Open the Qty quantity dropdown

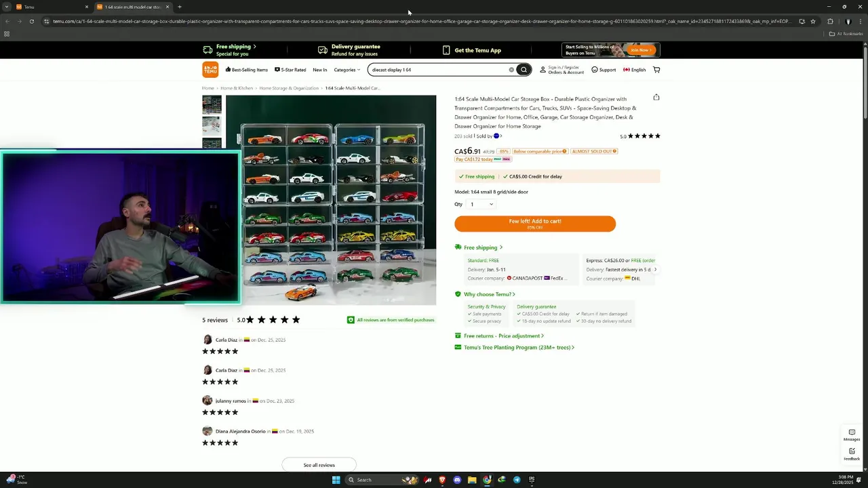tap(482, 204)
